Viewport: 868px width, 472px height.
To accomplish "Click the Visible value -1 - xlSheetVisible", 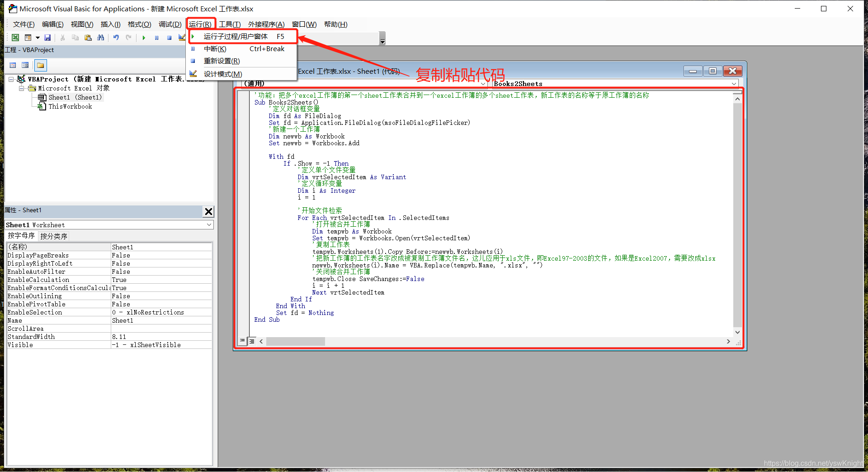I will point(161,345).
